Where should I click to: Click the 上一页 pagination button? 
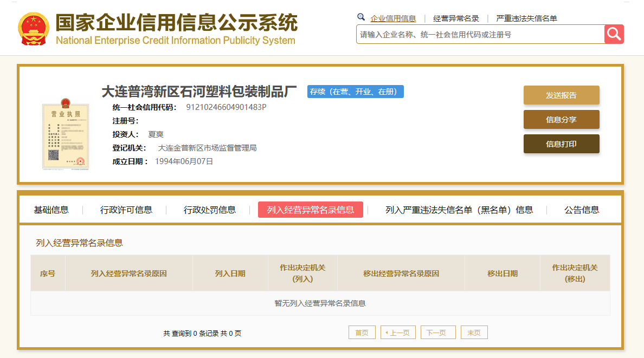point(398,333)
